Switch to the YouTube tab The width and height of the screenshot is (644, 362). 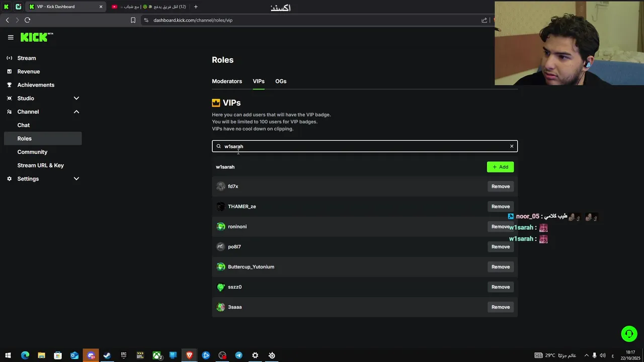pyautogui.click(x=149, y=7)
